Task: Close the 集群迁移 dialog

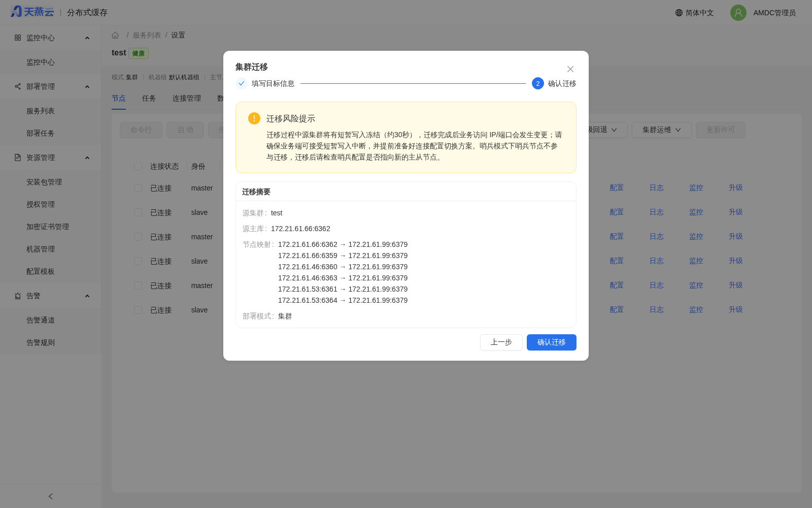Action: (x=570, y=69)
